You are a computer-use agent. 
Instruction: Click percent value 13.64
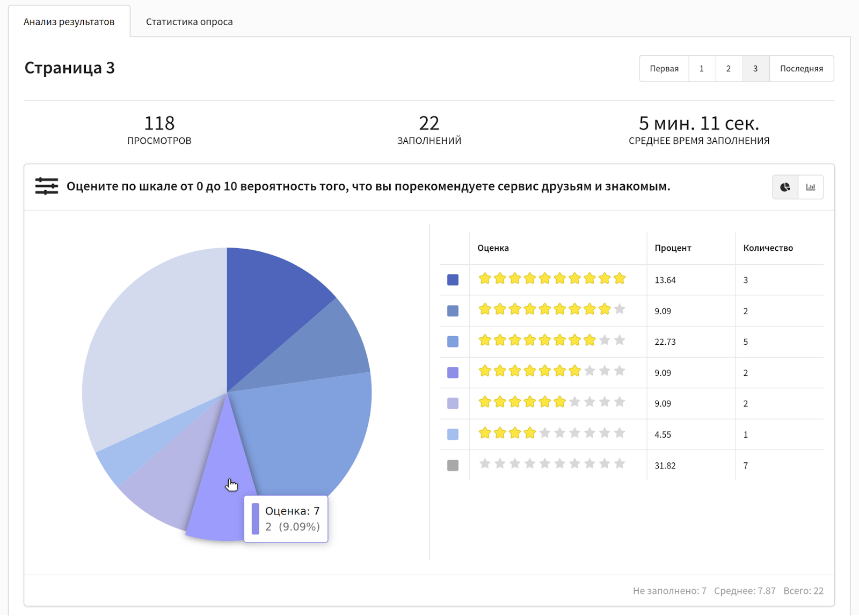coord(665,280)
